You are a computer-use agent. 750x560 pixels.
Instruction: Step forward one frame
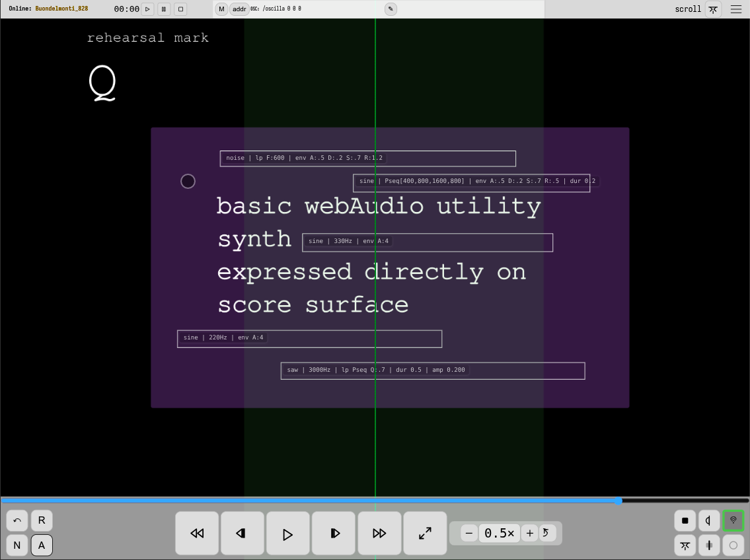334,534
